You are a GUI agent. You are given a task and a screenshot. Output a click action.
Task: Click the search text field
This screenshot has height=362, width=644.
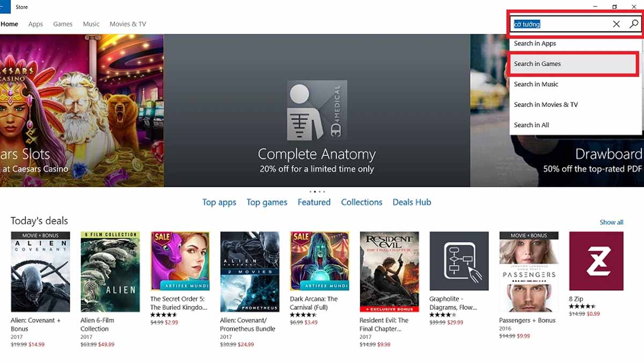560,24
